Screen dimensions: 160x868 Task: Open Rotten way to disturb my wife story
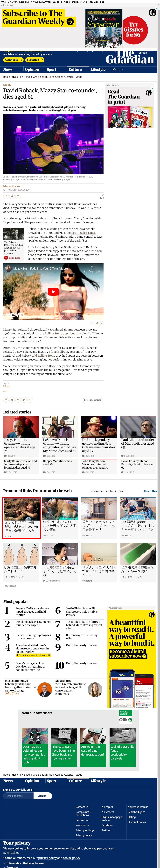[82, 637]
